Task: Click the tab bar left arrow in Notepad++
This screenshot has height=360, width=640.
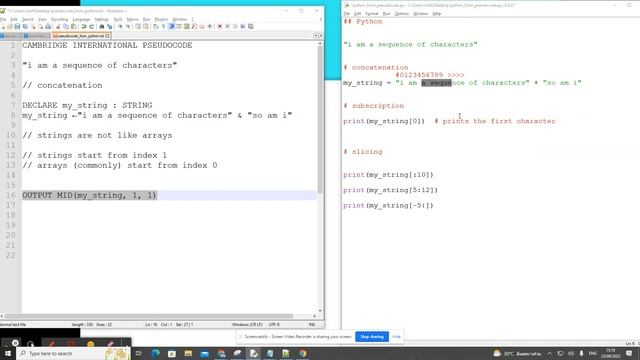Action: coord(316,36)
